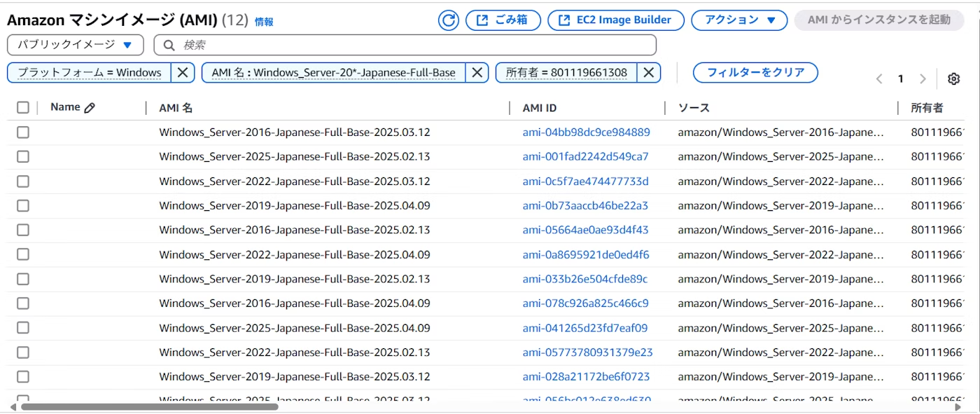This screenshot has width=980, height=414.
Task: Click AMI からインスタンスを起動 button
Action: coord(879,20)
